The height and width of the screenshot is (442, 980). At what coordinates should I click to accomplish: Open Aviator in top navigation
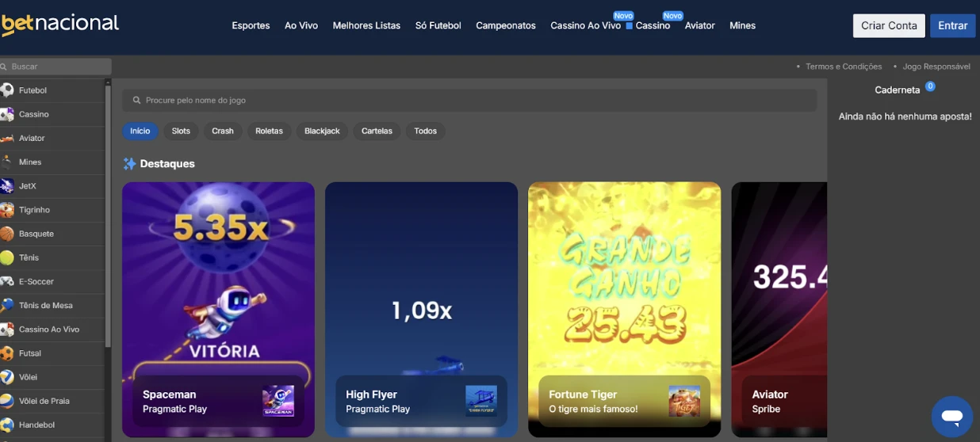(x=700, y=25)
